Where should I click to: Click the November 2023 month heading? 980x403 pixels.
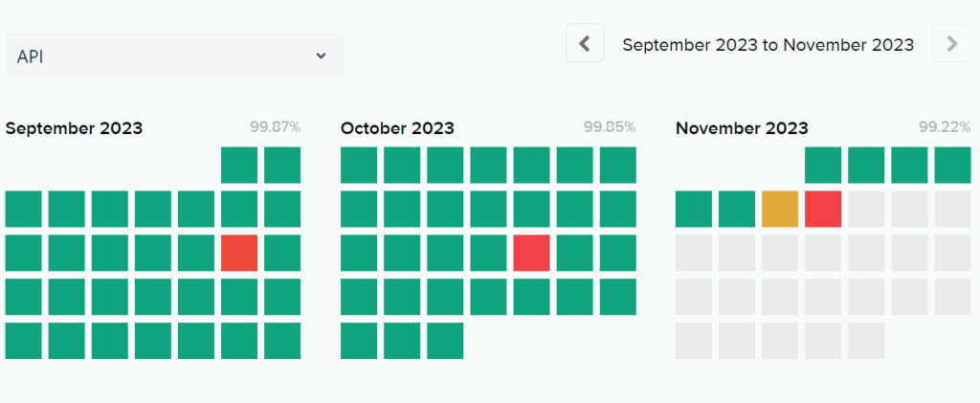click(x=742, y=128)
